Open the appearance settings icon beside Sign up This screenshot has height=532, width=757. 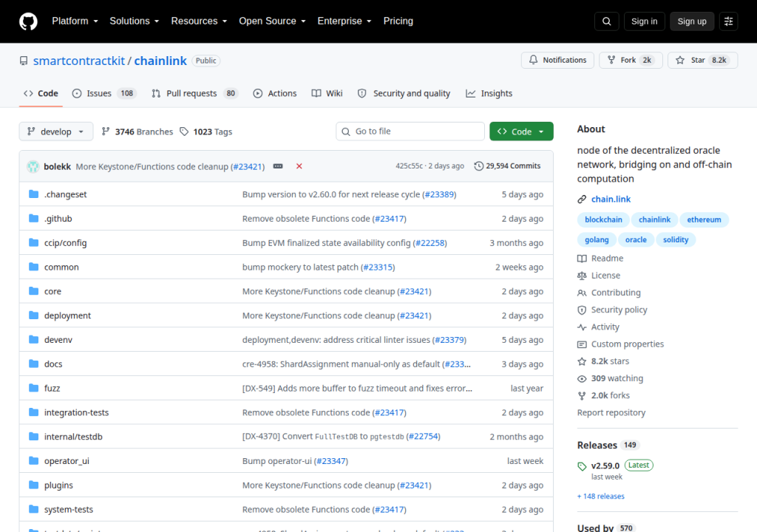[x=728, y=21]
